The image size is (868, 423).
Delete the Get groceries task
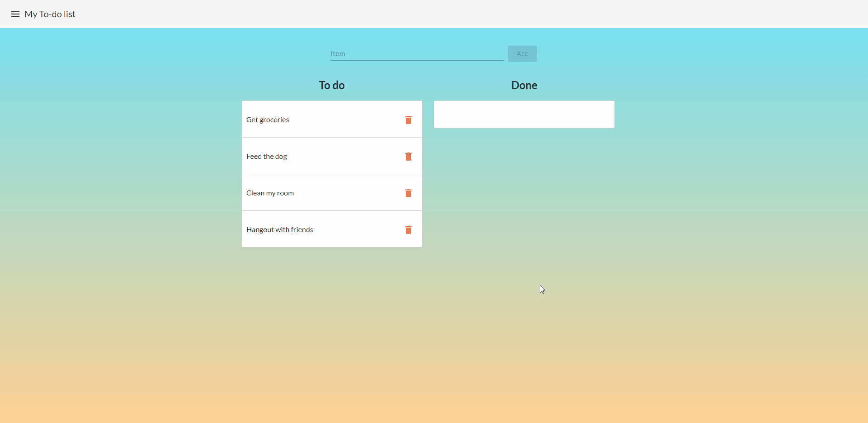(x=408, y=120)
